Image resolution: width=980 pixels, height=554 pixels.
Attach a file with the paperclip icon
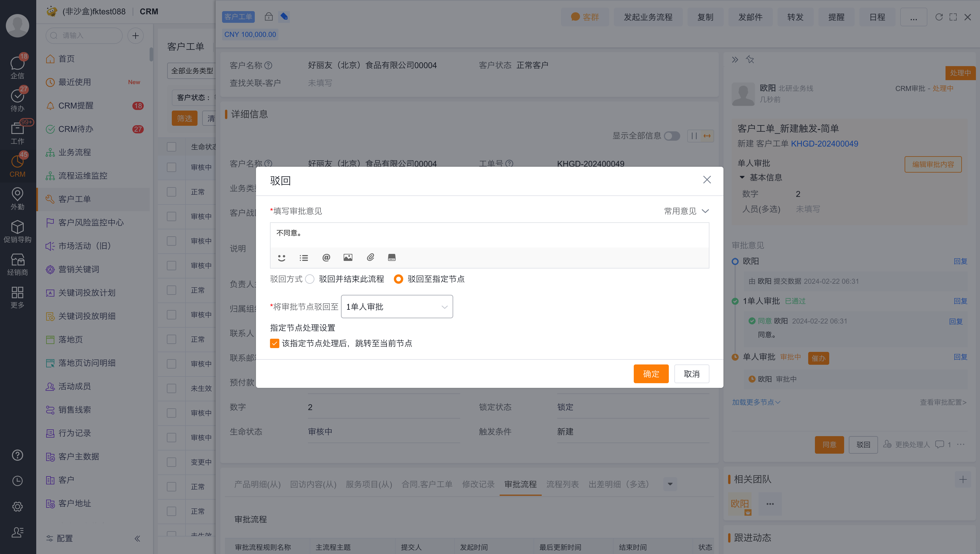point(370,257)
